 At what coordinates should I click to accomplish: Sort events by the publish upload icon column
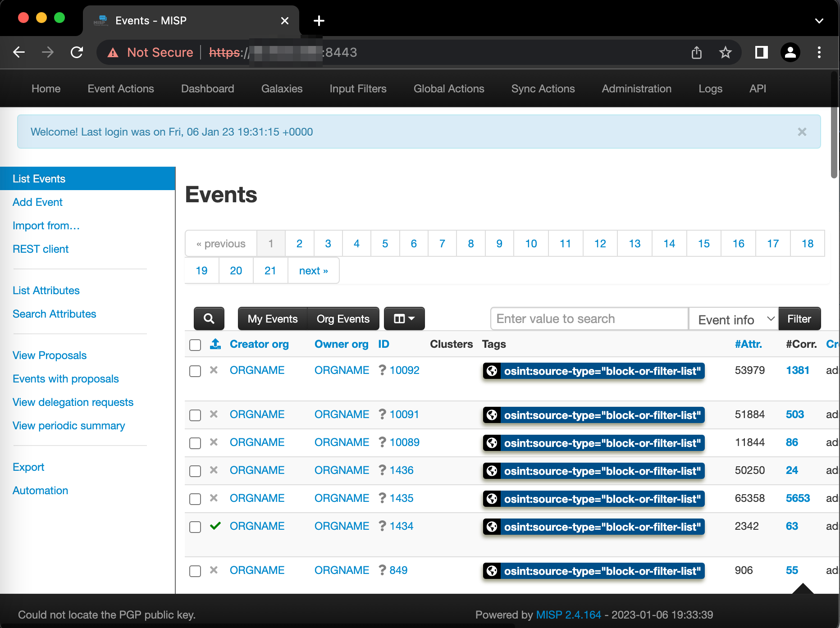[x=216, y=344]
